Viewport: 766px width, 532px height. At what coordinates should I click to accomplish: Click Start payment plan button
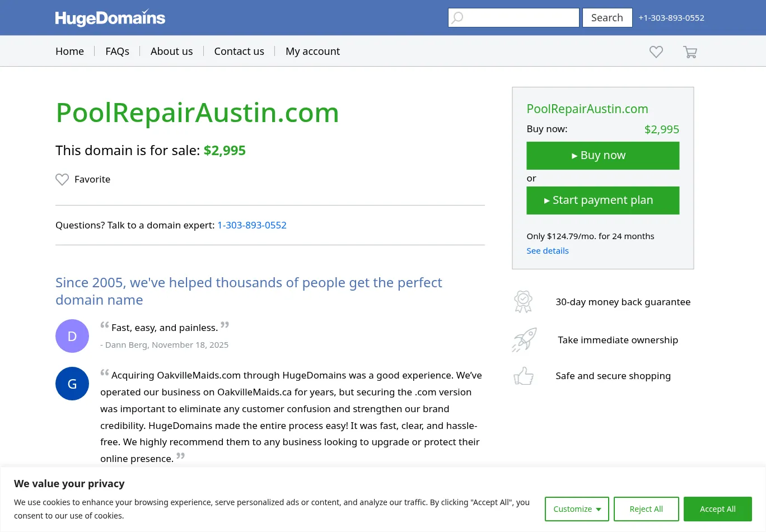click(x=602, y=200)
